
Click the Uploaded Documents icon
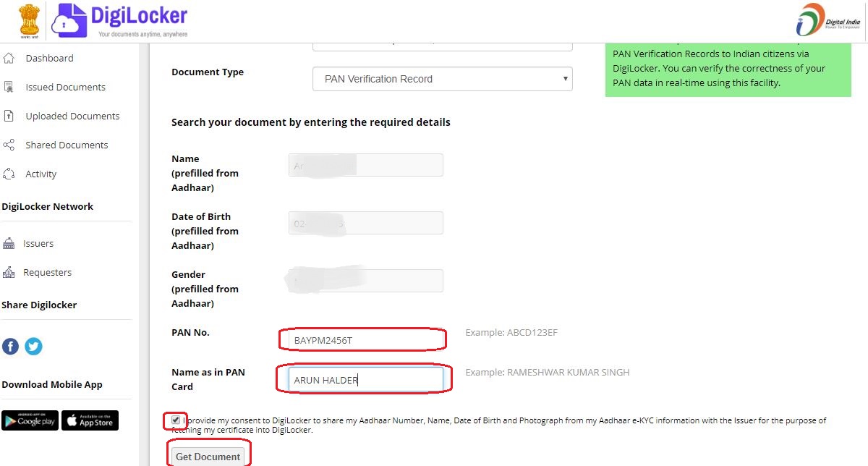pyautogui.click(x=9, y=116)
